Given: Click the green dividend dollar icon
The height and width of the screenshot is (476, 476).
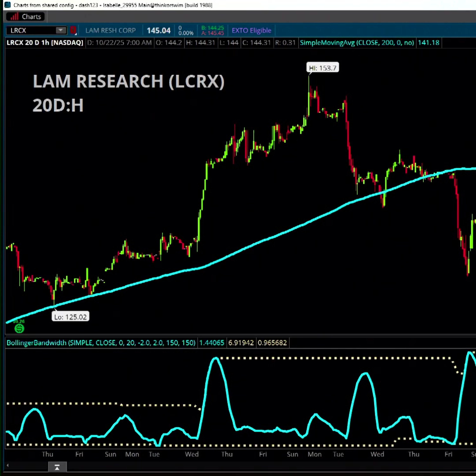Looking at the screenshot, I should coord(19,328).
